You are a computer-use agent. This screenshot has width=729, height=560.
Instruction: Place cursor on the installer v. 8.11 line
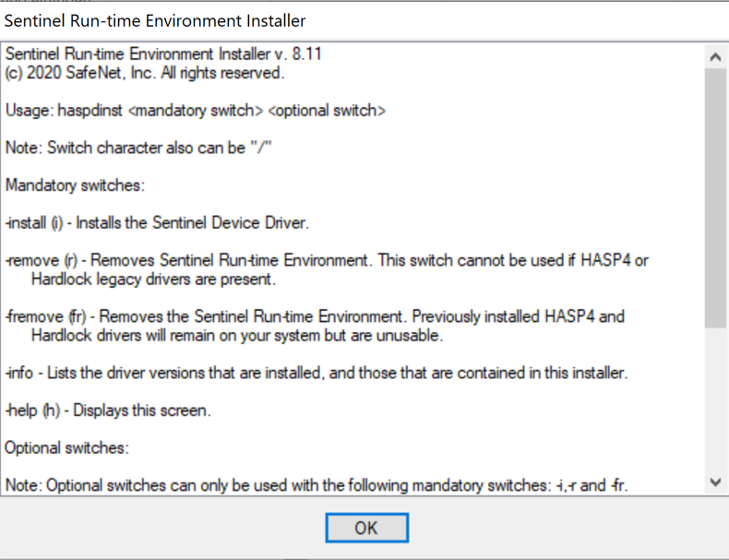(163, 56)
